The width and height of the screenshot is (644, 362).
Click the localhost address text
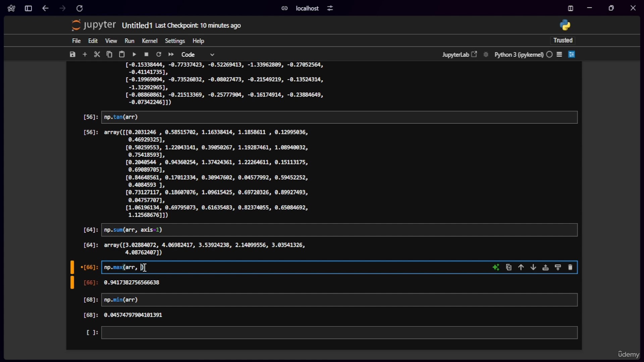(307, 8)
